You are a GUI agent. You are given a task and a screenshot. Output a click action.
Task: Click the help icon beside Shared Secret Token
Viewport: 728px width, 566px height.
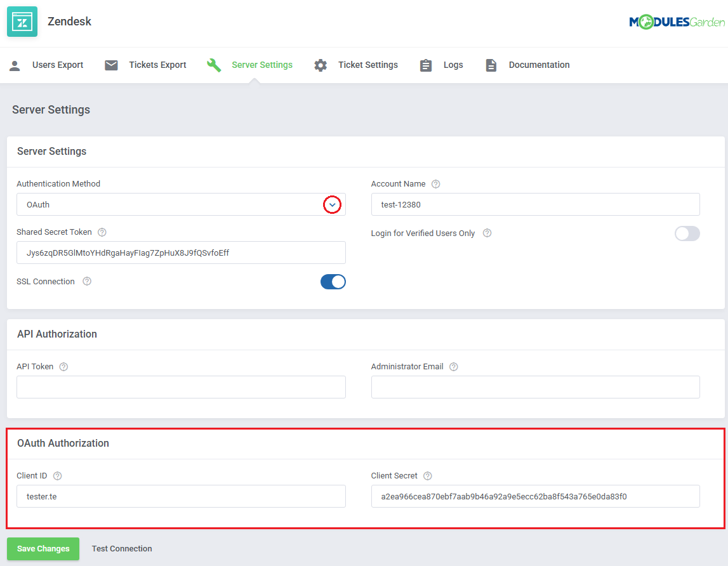point(102,232)
